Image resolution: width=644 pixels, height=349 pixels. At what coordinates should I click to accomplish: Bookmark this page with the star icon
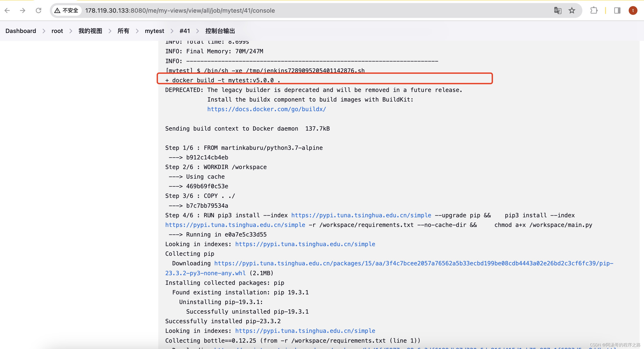572,10
